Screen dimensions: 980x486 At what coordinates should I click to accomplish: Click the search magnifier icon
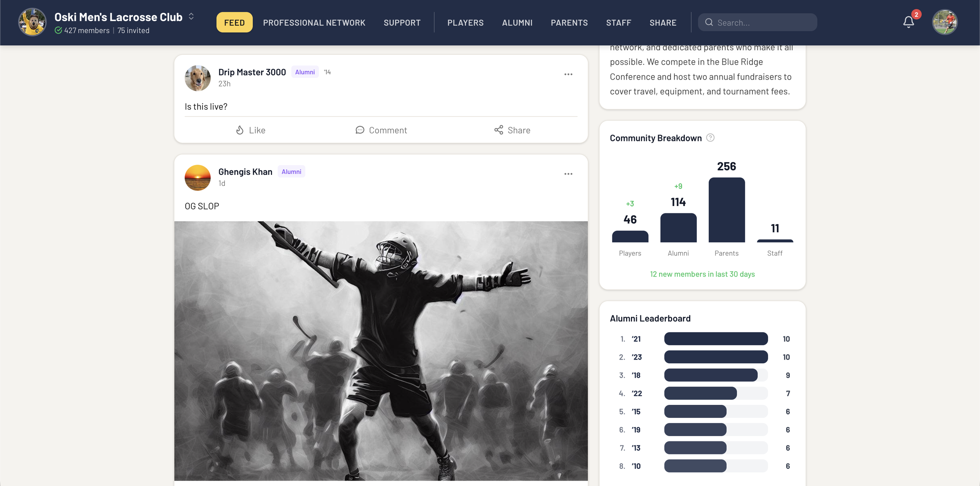709,22
